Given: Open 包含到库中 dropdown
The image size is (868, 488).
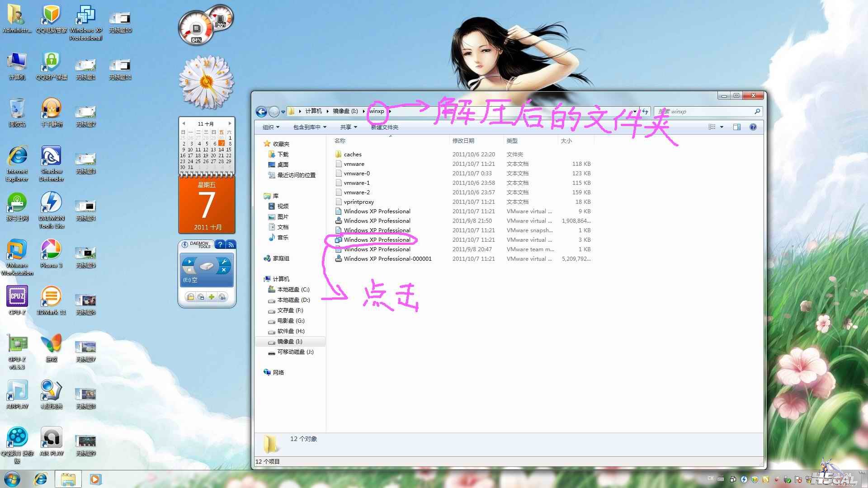Looking at the screenshot, I should click(x=310, y=127).
